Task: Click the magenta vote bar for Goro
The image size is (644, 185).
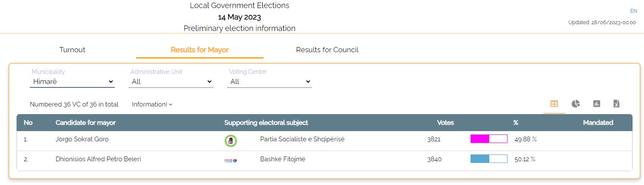Action: [x=489, y=139]
